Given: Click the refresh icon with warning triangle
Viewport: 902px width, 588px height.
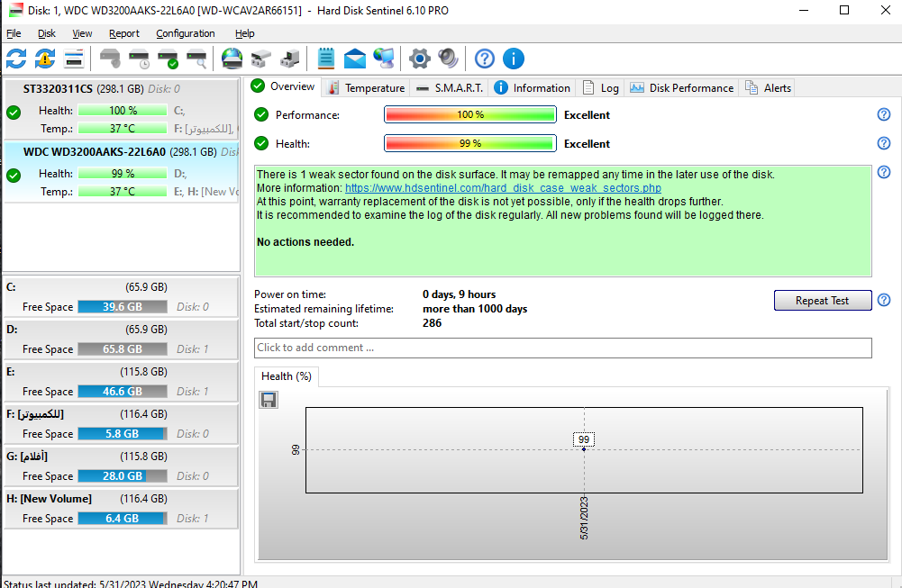Looking at the screenshot, I should [x=45, y=59].
